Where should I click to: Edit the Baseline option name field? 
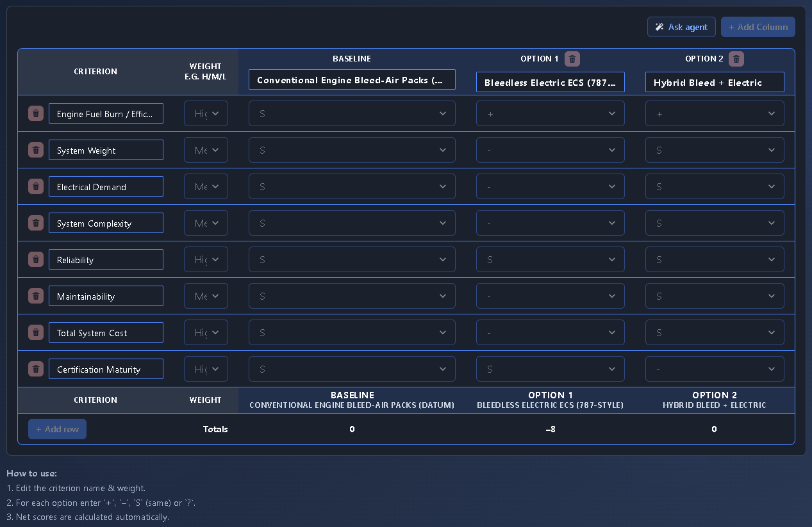point(352,80)
